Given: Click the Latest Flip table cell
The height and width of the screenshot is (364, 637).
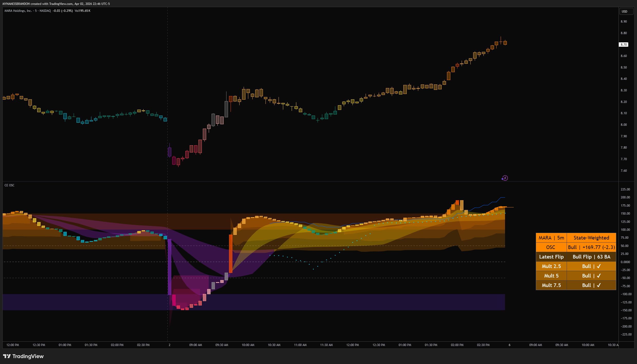Looking at the screenshot, I should point(551,257).
